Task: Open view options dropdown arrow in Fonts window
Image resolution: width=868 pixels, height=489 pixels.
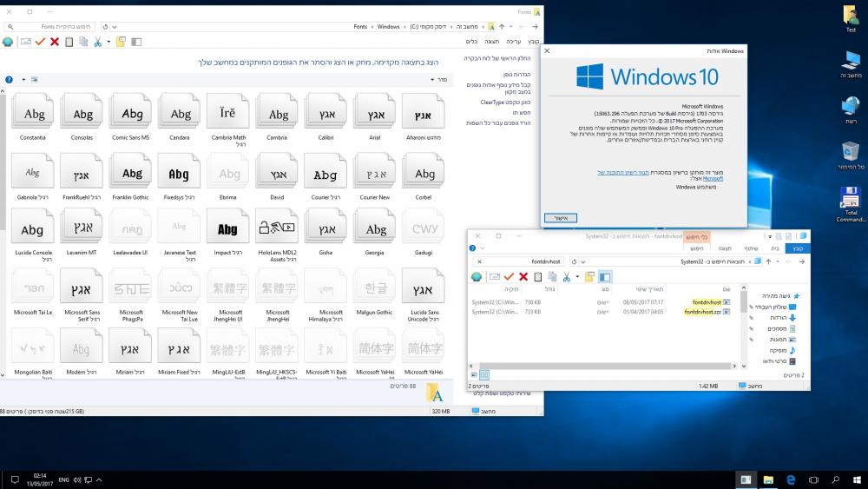Action: point(23,80)
